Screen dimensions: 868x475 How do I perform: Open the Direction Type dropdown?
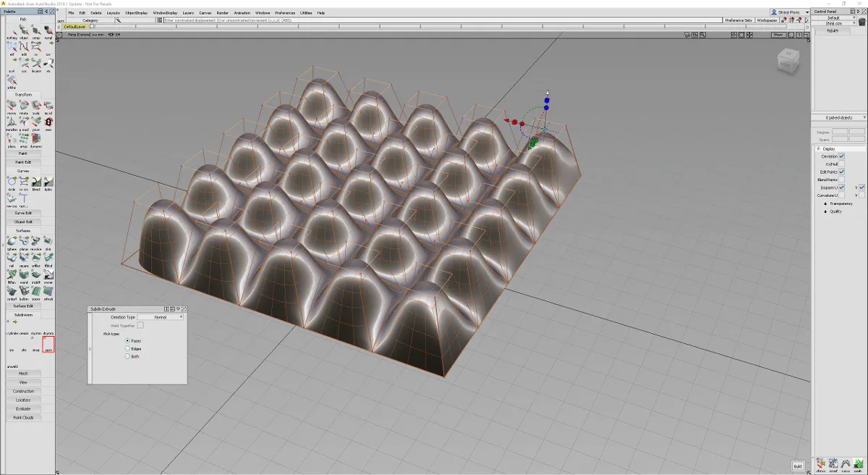161,317
